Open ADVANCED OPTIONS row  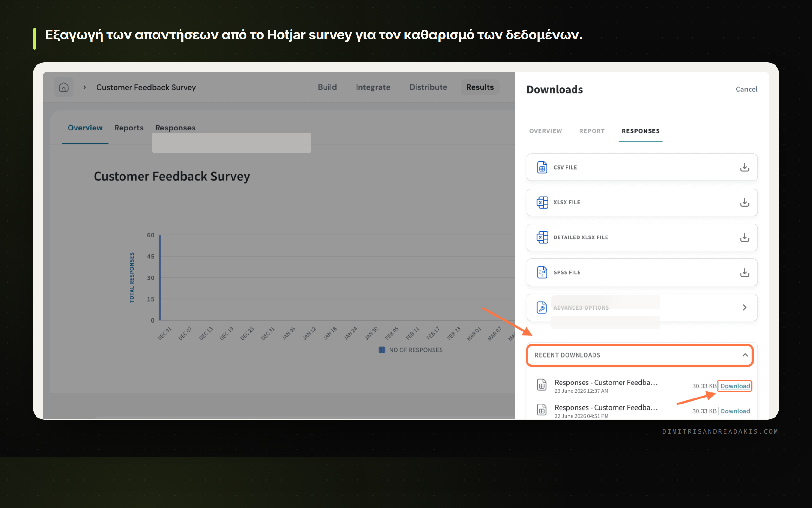pyautogui.click(x=642, y=307)
